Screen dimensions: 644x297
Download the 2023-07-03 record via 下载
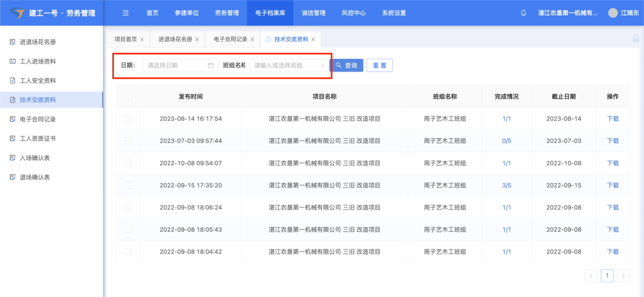click(x=612, y=141)
